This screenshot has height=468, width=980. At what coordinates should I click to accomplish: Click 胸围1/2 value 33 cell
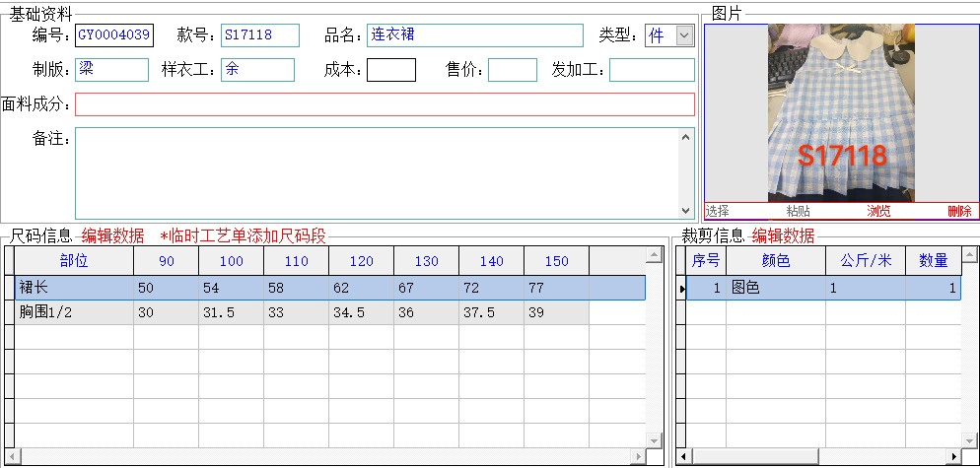(296, 312)
